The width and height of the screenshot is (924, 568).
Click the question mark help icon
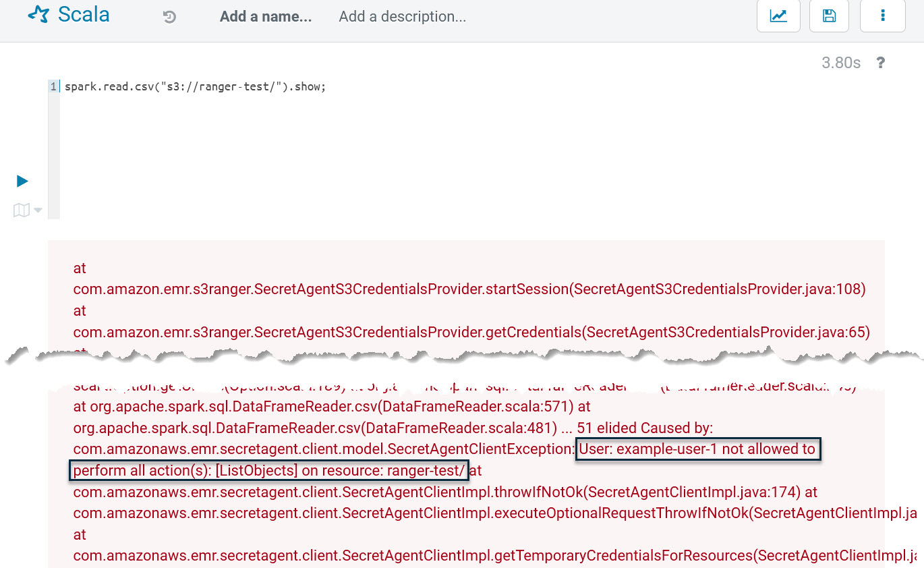[x=880, y=63]
